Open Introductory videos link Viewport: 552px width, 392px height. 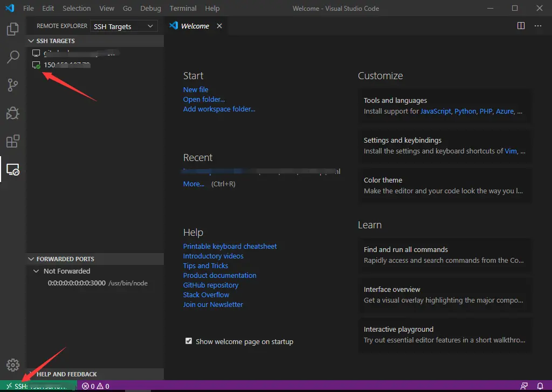[213, 256]
